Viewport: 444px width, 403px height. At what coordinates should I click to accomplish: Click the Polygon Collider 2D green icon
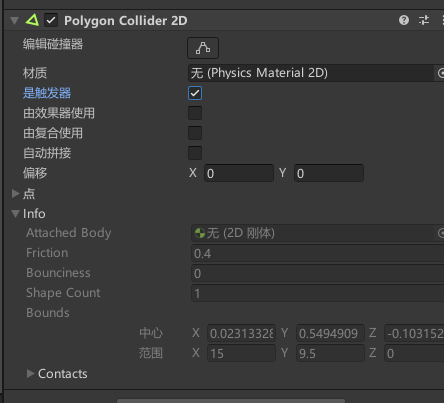32,20
